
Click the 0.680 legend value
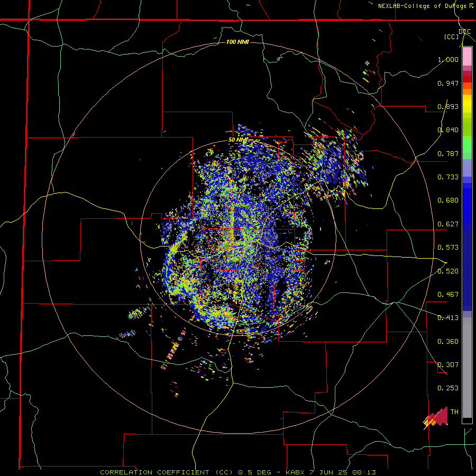448,200
